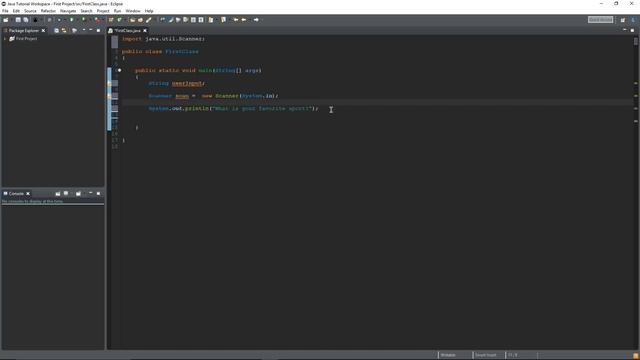Click editor vertical scrollbar thumb

[x=636, y=42]
